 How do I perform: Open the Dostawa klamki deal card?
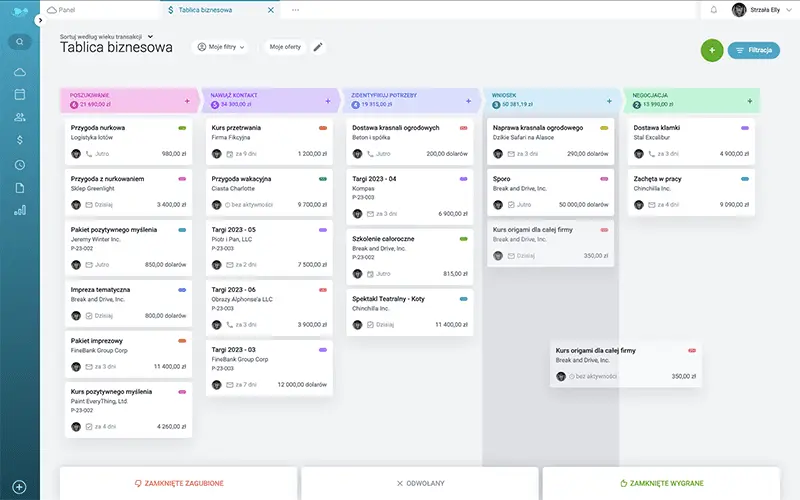click(691, 141)
